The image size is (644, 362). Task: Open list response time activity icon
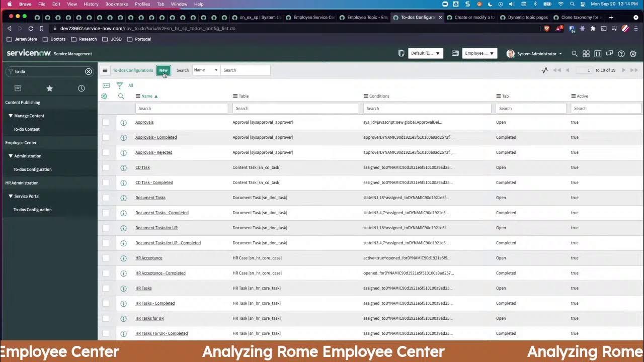(545, 70)
